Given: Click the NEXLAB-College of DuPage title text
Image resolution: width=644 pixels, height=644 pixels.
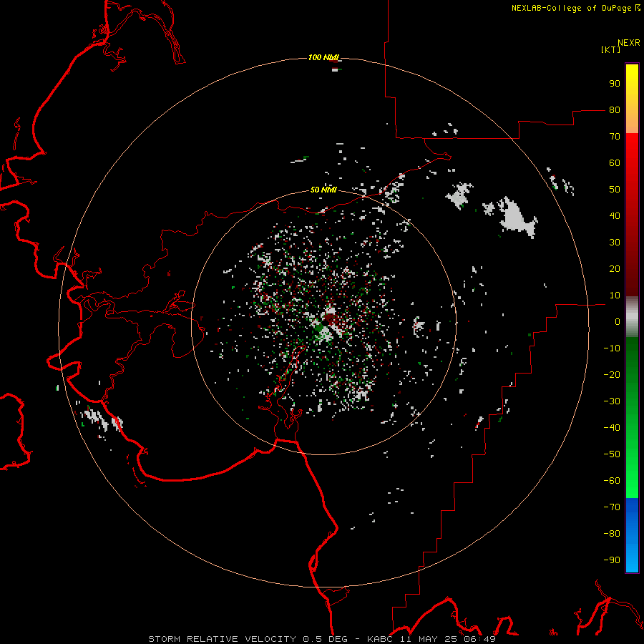Looking at the screenshot, I should coord(575,8).
